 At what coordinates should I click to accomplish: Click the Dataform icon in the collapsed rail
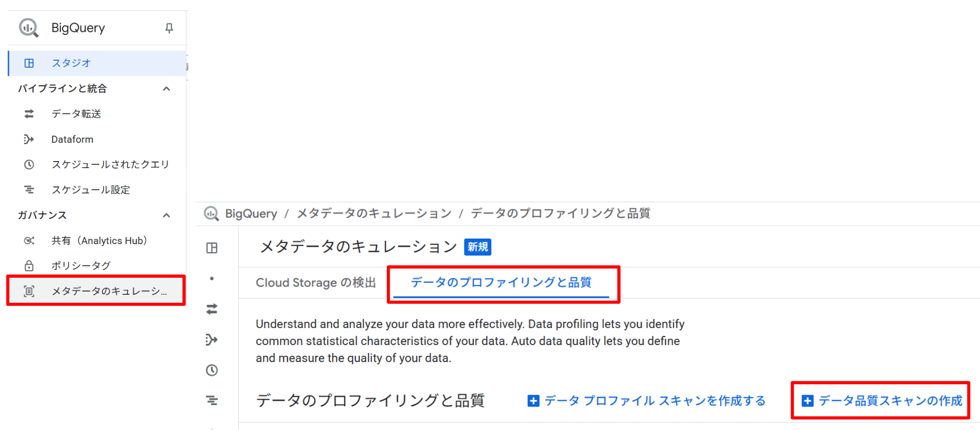pyautogui.click(x=212, y=340)
